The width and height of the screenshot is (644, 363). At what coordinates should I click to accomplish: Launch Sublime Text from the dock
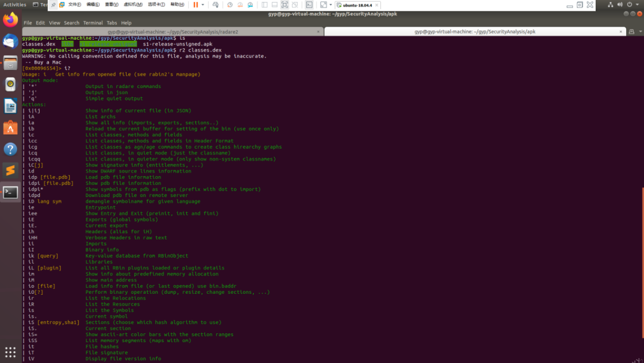[x=10, y=170]
